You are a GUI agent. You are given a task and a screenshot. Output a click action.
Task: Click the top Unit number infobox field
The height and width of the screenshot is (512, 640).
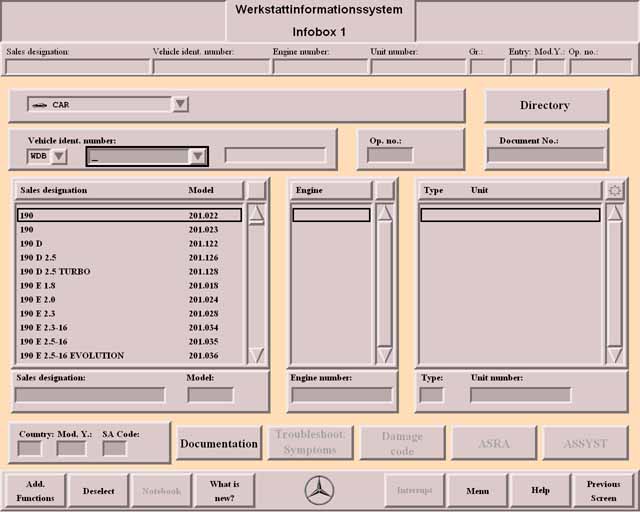click(x=418, y=67)
